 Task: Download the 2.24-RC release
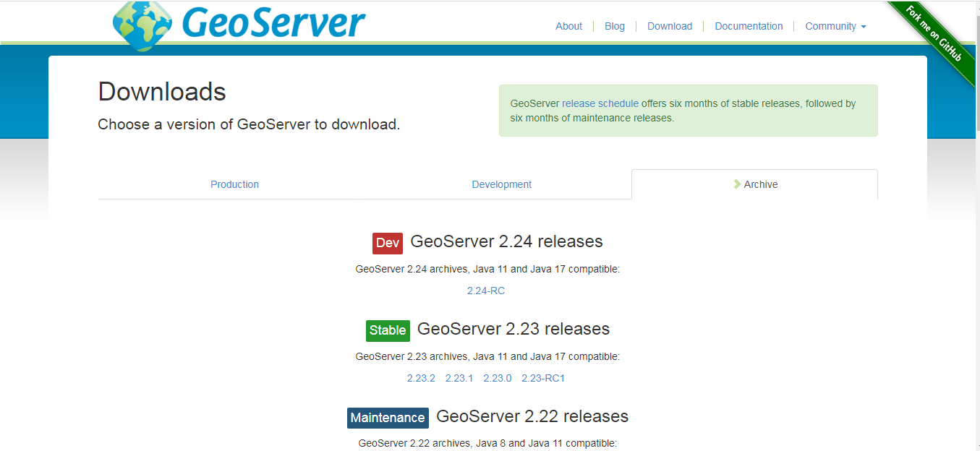[486, 291]
